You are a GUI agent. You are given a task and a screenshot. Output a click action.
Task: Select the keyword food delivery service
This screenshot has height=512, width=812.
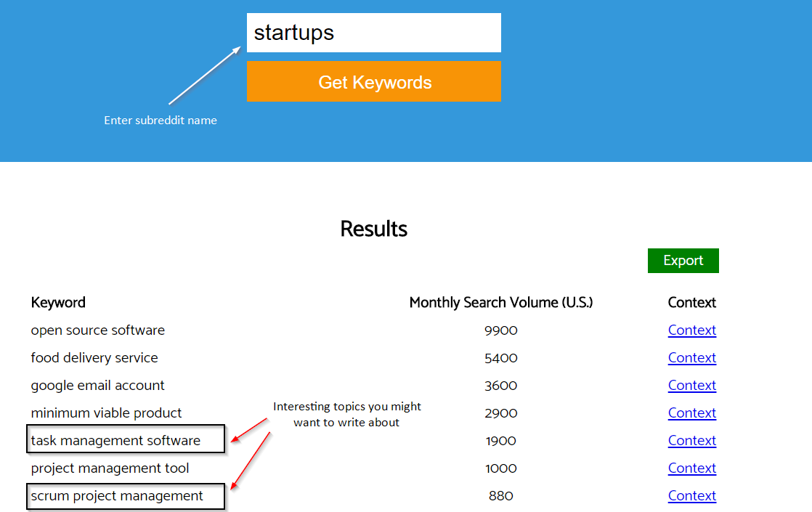click(94, 357)
